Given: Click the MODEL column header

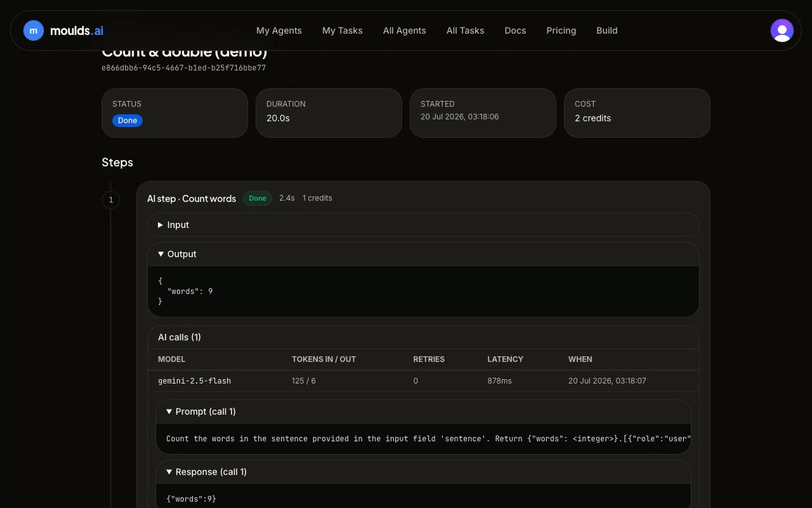Looking at the screenshot, I should pyautogui.click(x=172, y=359).
